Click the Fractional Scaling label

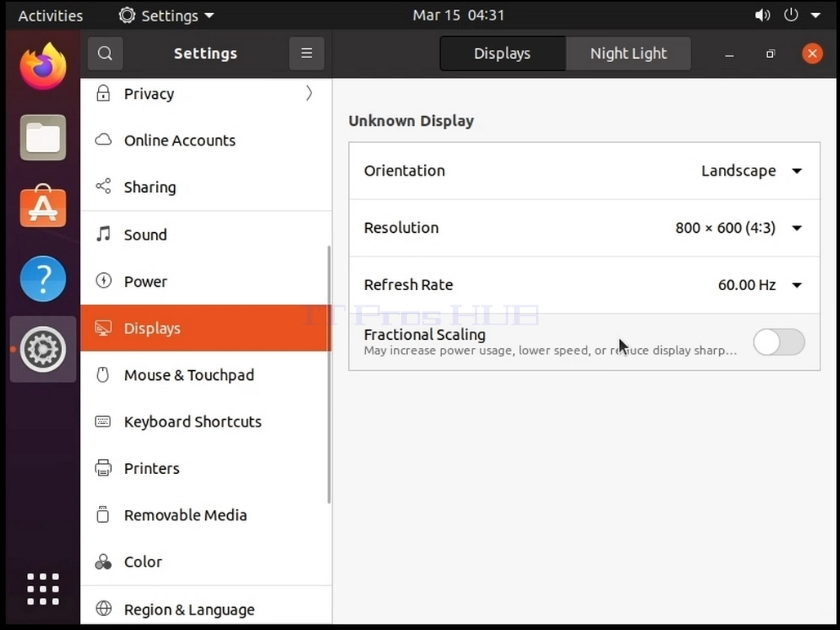click(424, 334)
